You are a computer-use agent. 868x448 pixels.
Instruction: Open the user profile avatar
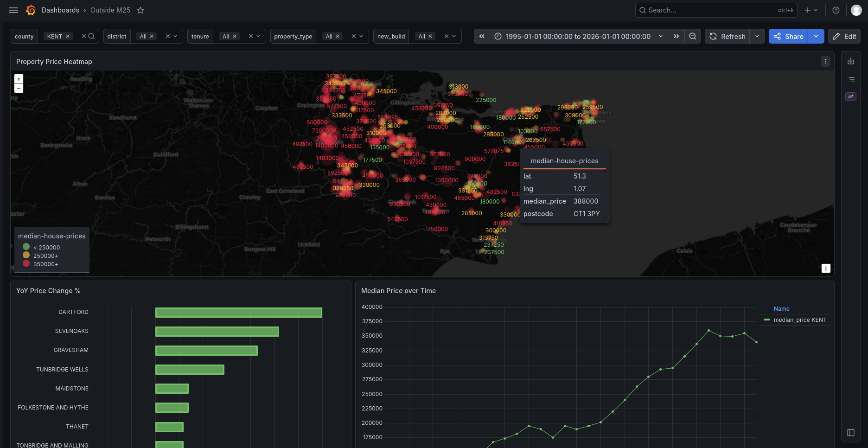856,10
